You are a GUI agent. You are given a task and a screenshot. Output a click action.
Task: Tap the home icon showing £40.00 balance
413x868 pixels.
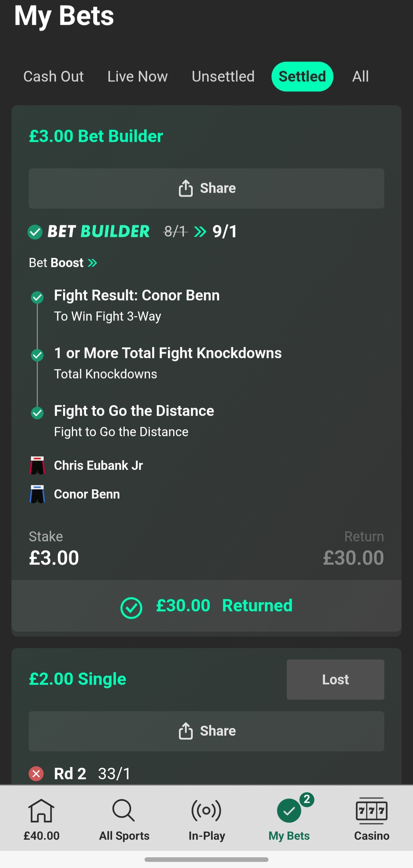(41, 811)
